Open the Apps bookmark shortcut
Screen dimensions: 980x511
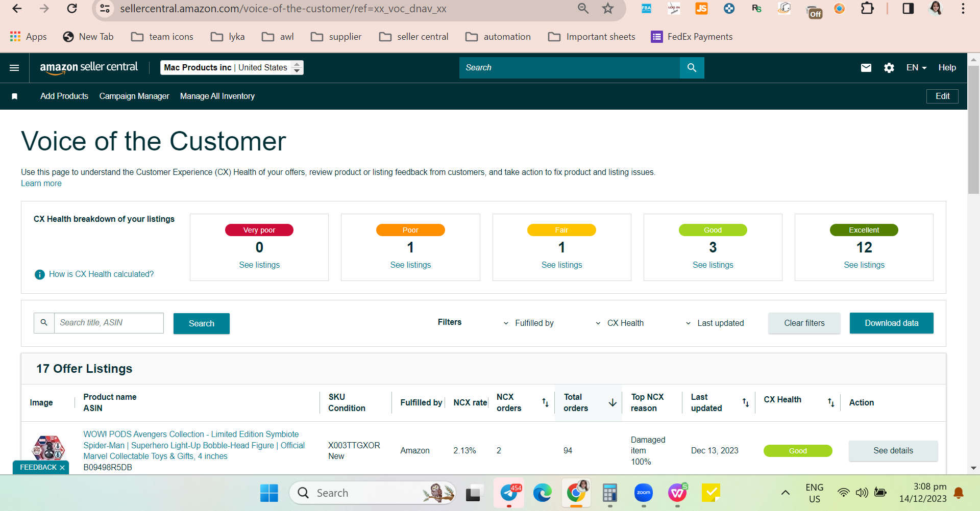(x=29, y=37)
